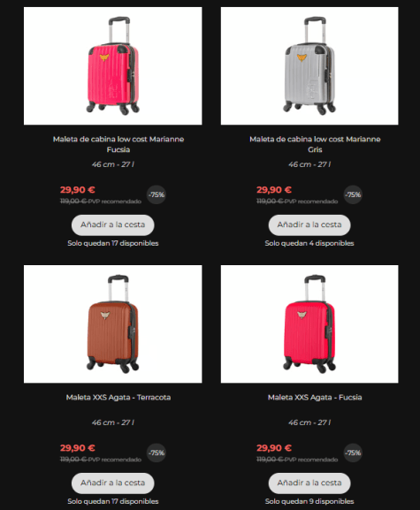Open the Agata Terracota suitcase image
This screenshot has width=420, height=510.
(112, 324)
